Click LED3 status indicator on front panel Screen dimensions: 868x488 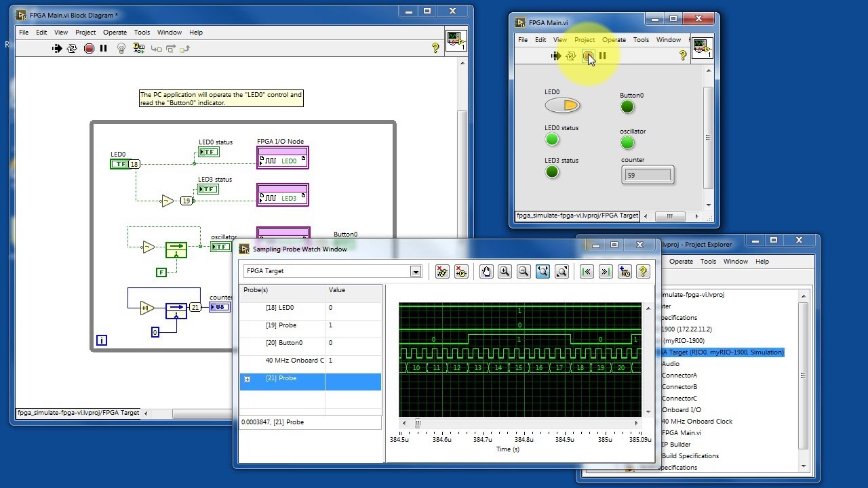[x=552, y=172]
